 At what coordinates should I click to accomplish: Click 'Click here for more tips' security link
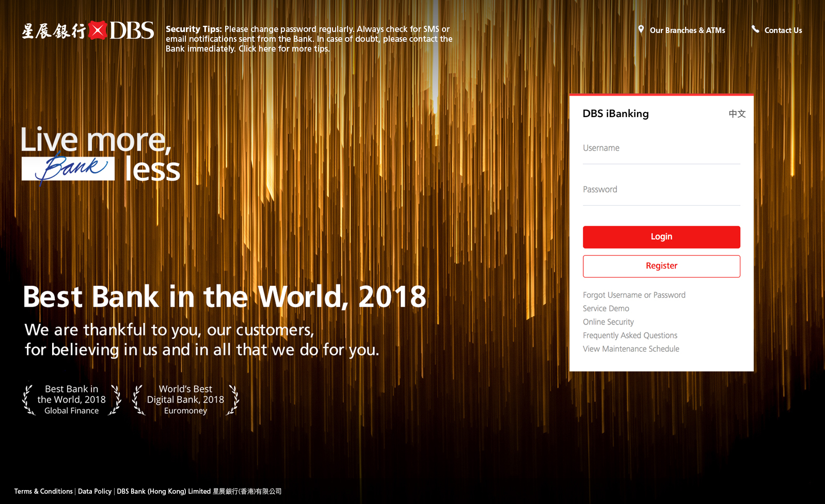point(283,49)
